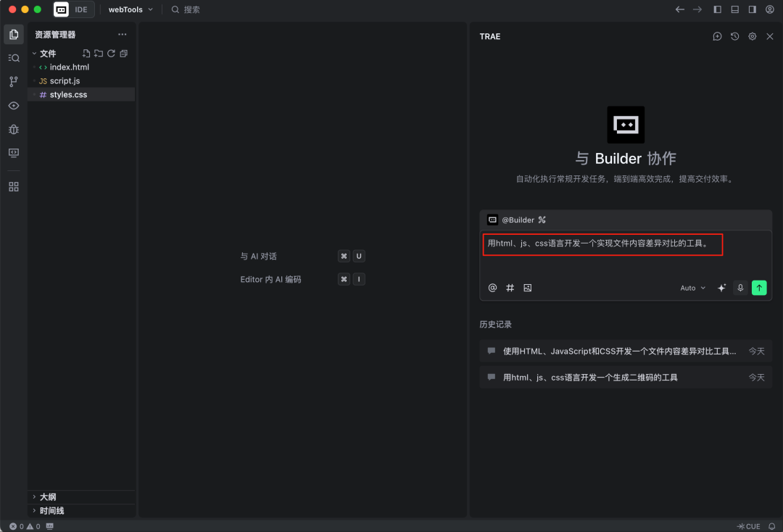Image resolution: width=783 pixels, height=532 pixels.
Task: Open the Debug bug icon
Action: point(14,129)
